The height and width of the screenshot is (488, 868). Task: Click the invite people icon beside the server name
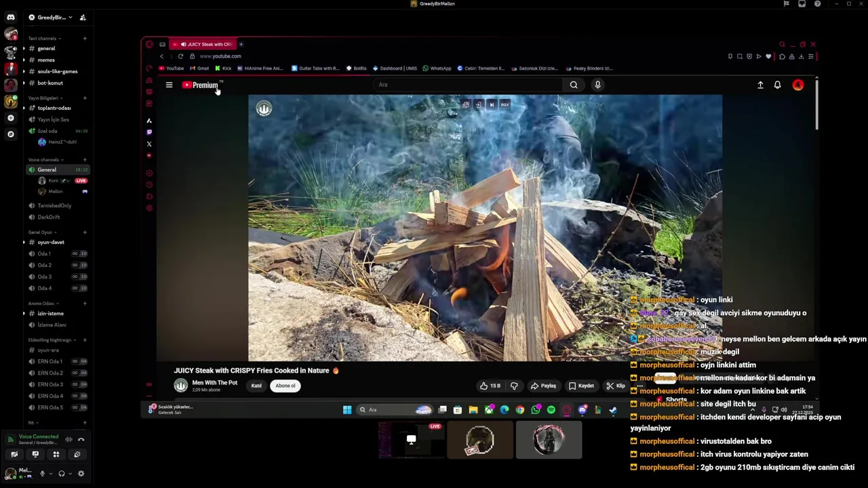click(x=83, y=17)
